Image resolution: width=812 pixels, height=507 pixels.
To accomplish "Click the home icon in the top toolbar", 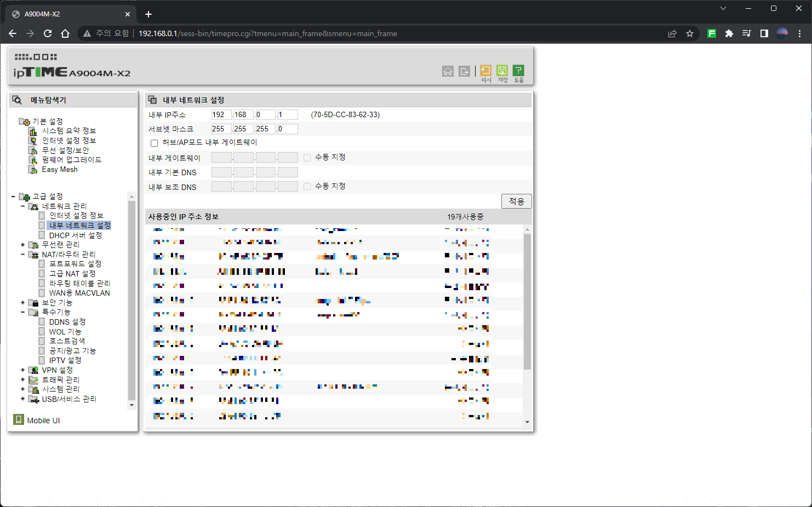I will click(x=448, y=71).
